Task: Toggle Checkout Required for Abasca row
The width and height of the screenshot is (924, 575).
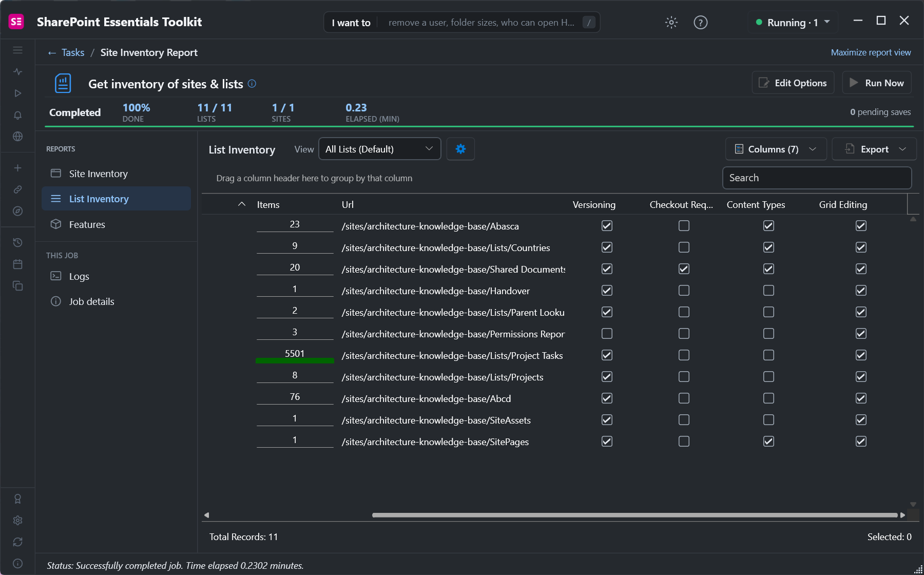Action: (684, 226)
